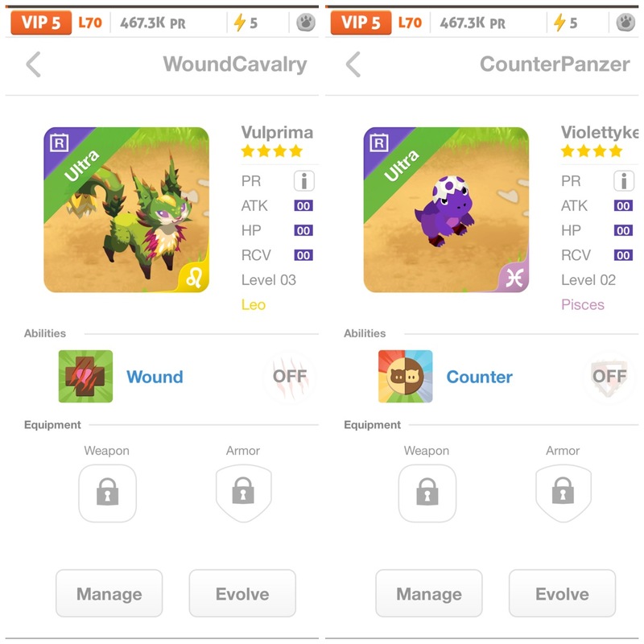Tap the locked Weapon slot on WoundCavalry
644x644 pixels.
click(108, 493)
